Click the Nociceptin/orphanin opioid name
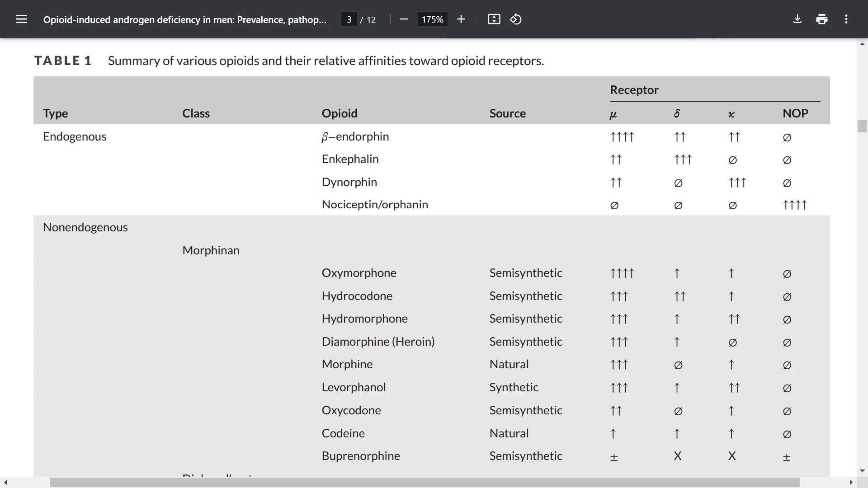This screenshot has height=488, width=868. point(375,204)
